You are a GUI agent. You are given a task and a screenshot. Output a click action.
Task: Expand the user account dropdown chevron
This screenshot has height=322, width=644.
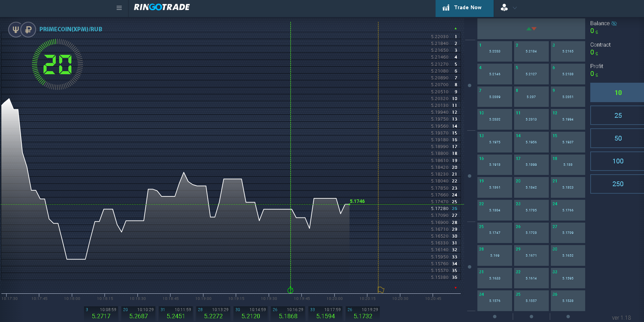click(515, 8)
